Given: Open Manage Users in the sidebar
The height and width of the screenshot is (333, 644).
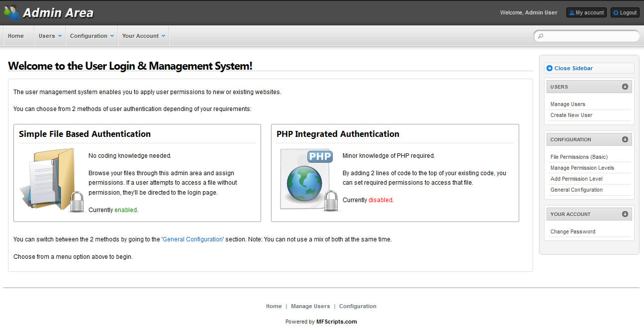Looking at the screenshot, I should coord(567,104).
